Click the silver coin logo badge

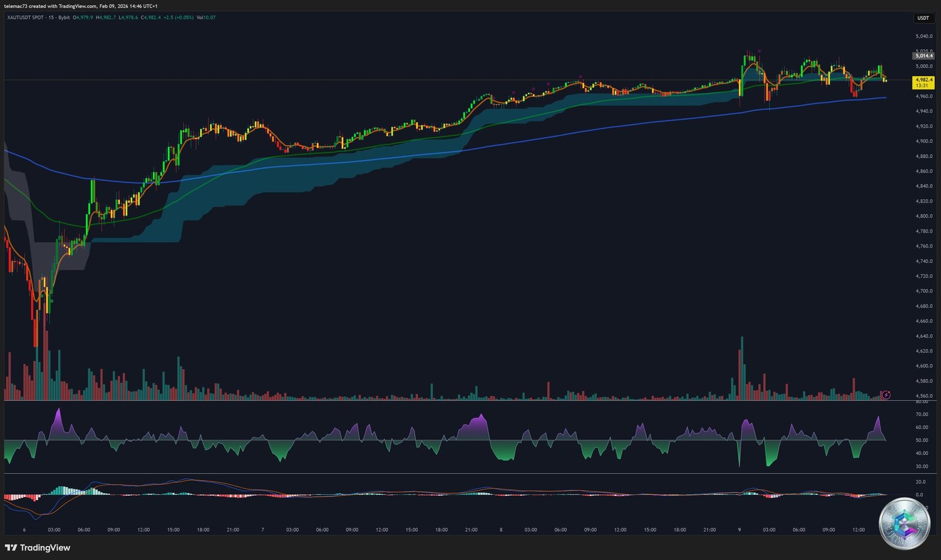tap(904, 524)
